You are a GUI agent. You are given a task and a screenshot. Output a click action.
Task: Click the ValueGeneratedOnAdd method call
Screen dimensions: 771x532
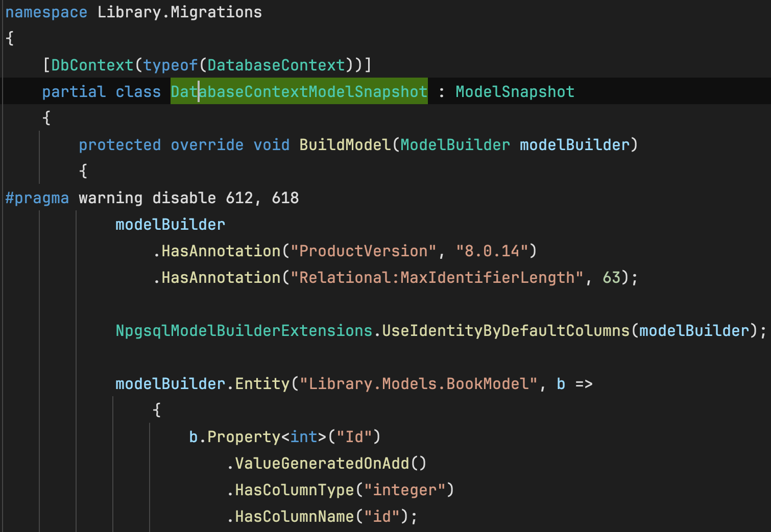pos(322,464)
